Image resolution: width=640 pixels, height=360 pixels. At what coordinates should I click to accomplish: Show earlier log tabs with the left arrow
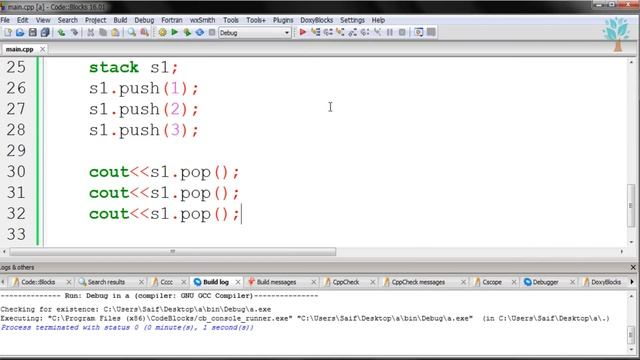[3, 282]
